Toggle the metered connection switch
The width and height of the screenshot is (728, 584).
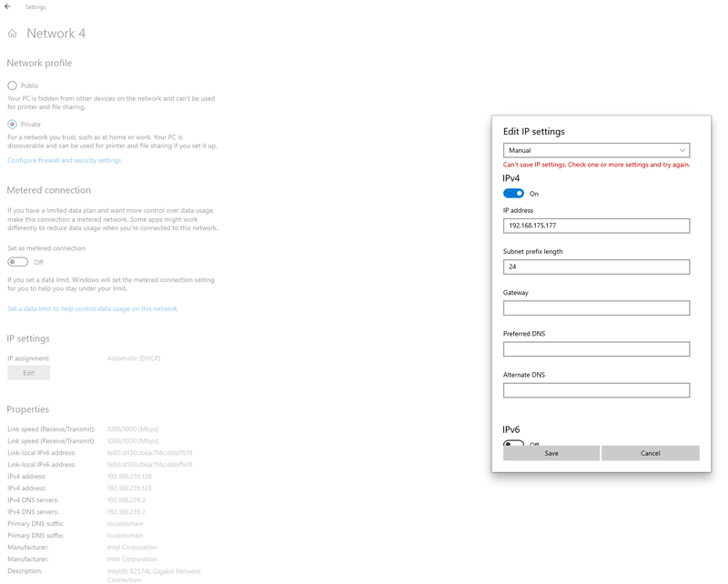(17, 262)
